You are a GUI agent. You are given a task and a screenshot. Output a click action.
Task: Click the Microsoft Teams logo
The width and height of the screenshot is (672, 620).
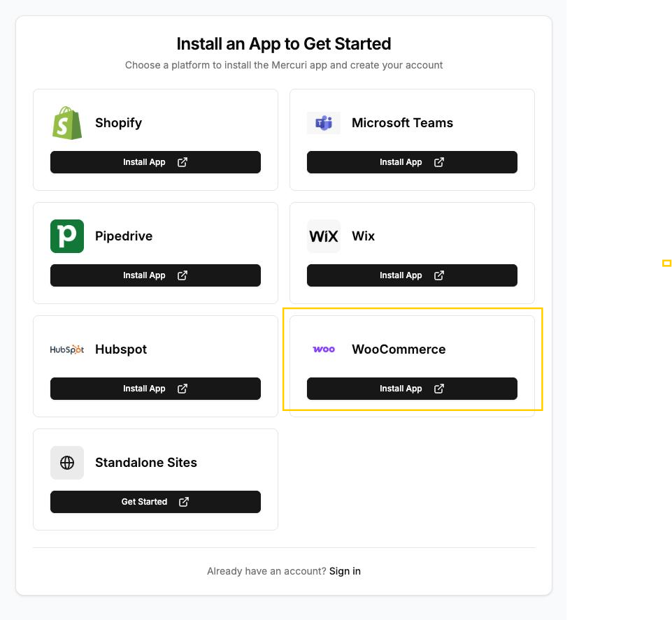[324, 123]
